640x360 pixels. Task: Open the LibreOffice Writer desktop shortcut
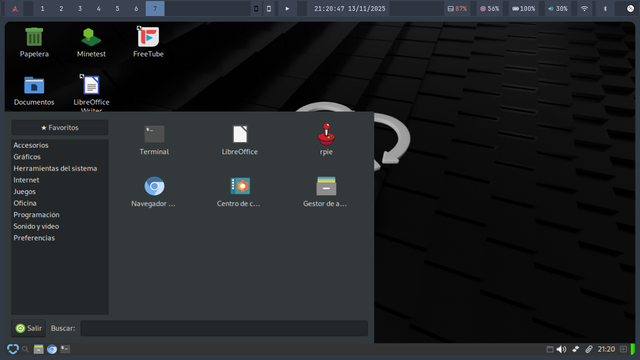click(x=91, y=92)
